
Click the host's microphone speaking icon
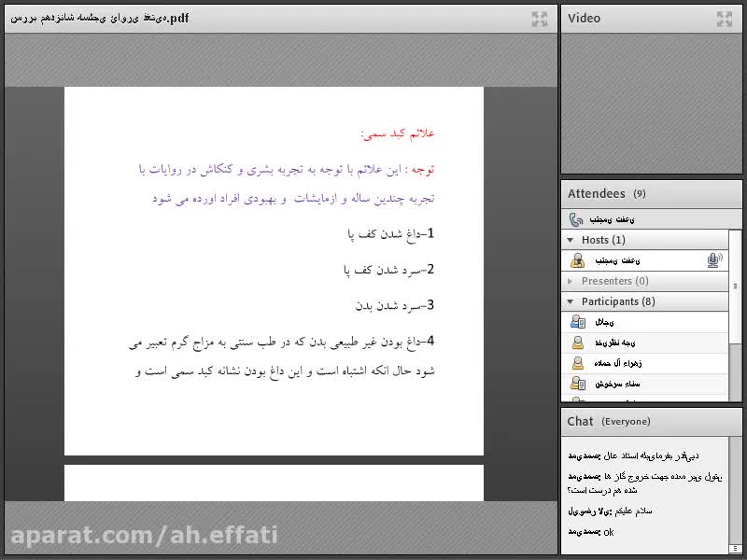click(713, 260)
